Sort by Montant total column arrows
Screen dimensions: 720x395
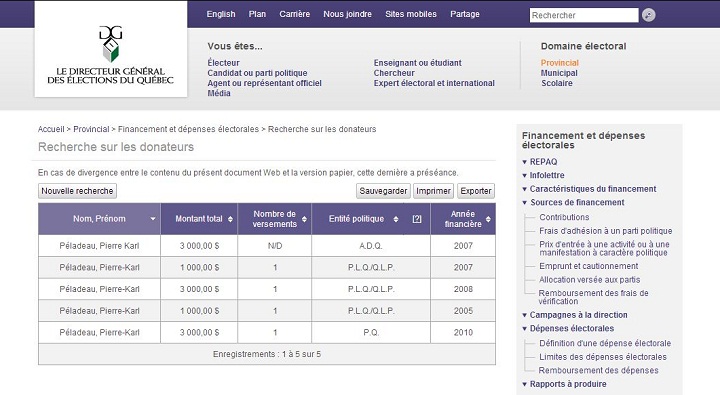pyautogui.click(x=231, y=219)
